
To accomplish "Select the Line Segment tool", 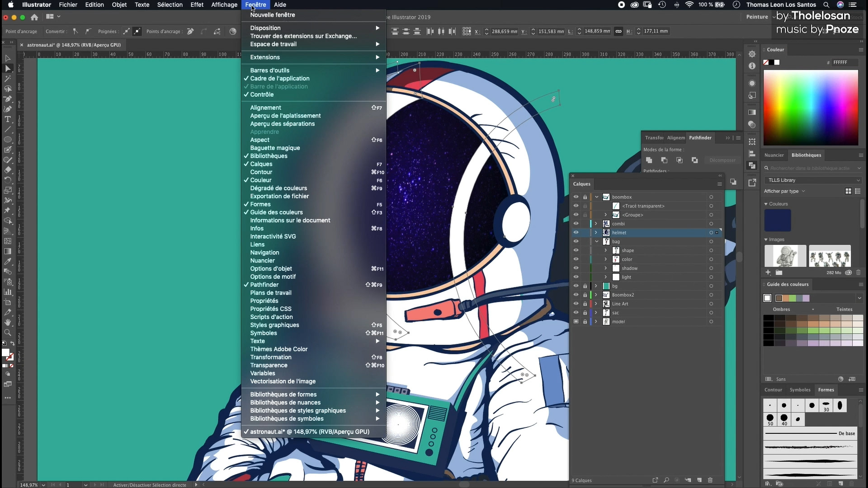I will click(8, 130).
